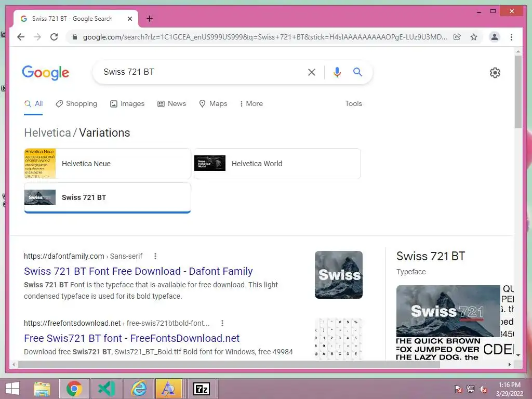The width and height of the screenshot is (532, 399).
Task: Switch to the News tab
Action: tap(171, 104)
